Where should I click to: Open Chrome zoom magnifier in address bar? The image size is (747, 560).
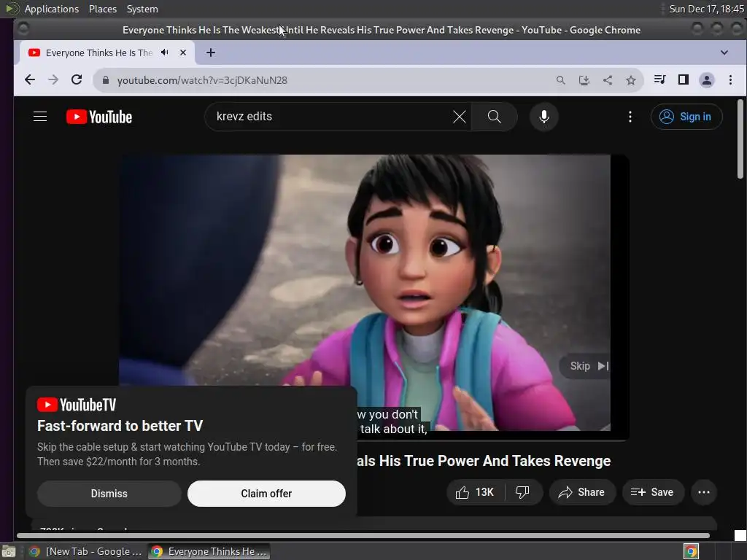tap(561, 80)
